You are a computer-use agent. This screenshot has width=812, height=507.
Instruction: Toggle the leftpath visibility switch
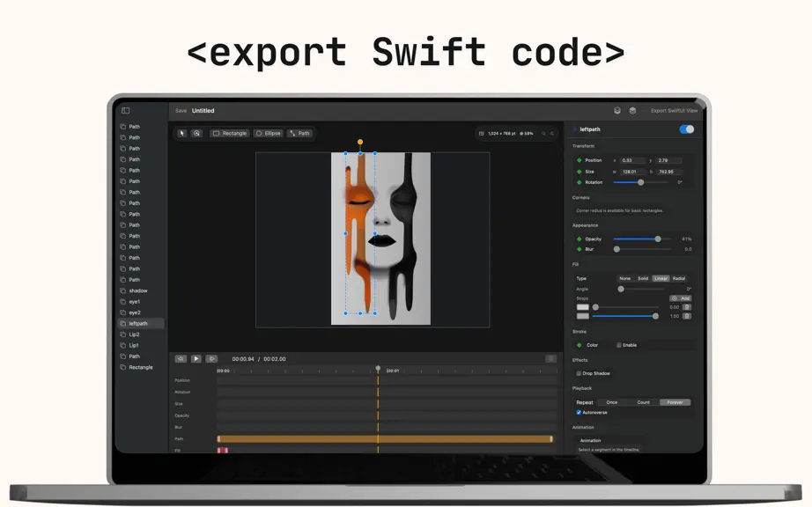[x=687, y=129]
